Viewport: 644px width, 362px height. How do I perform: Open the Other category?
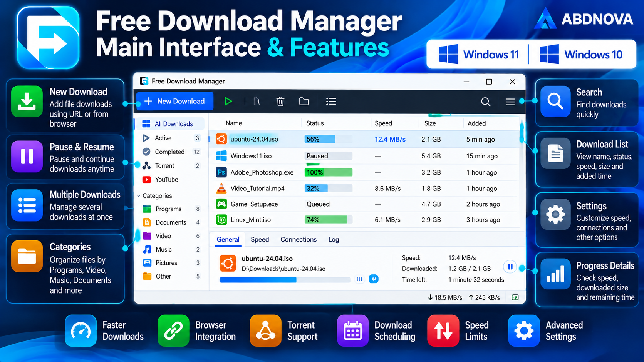[170, 276]
